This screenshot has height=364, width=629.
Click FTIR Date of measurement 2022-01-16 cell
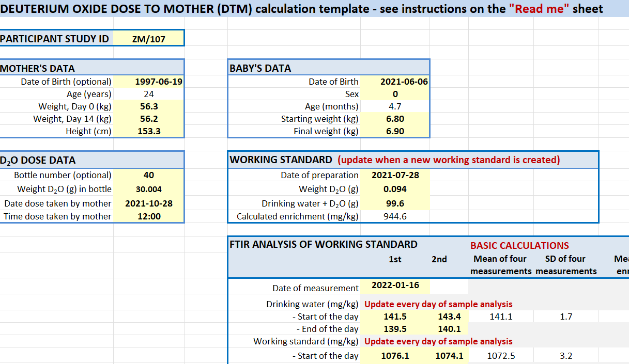pos(395,286)
